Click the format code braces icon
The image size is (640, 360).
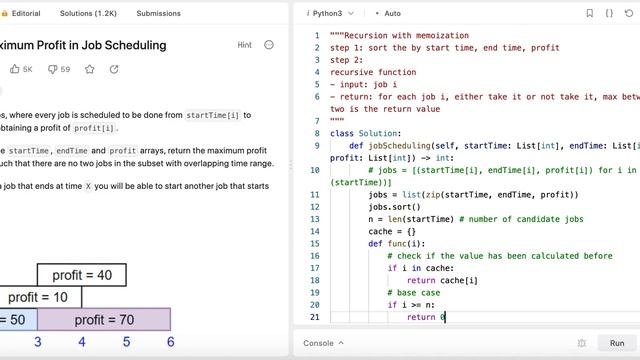coord(609,13)
